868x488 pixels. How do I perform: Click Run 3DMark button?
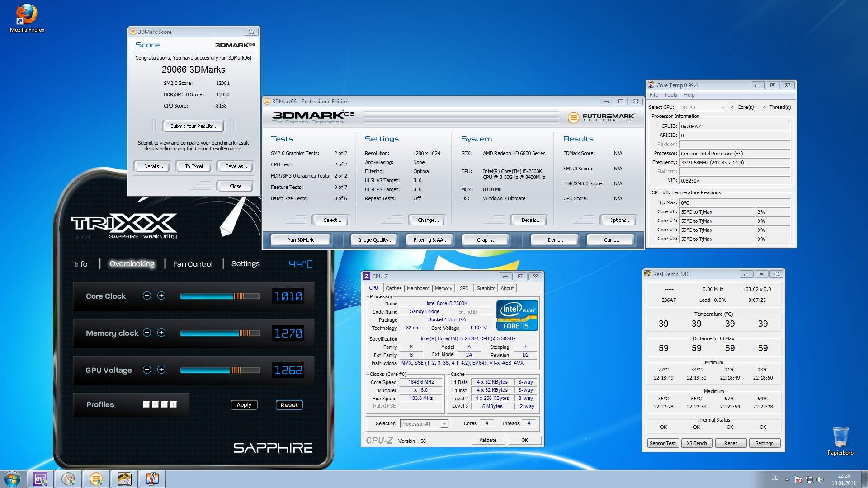point(300,240)
